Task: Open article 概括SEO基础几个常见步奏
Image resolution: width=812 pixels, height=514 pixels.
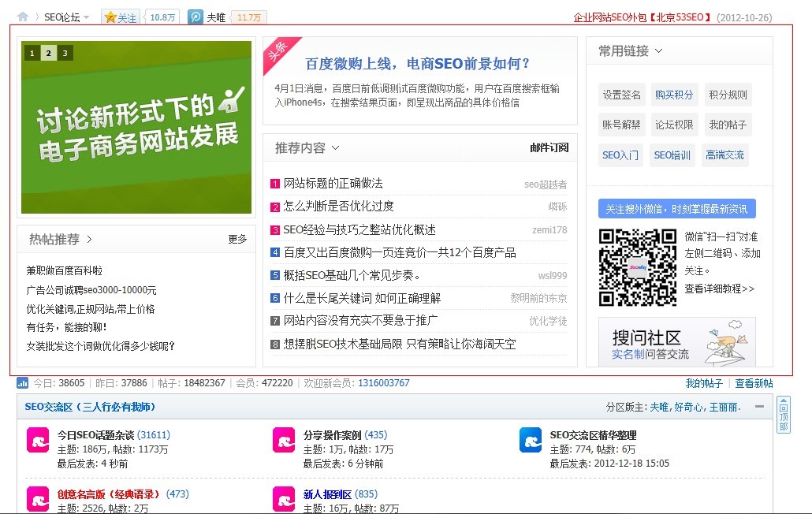Action: click(352, 275)
